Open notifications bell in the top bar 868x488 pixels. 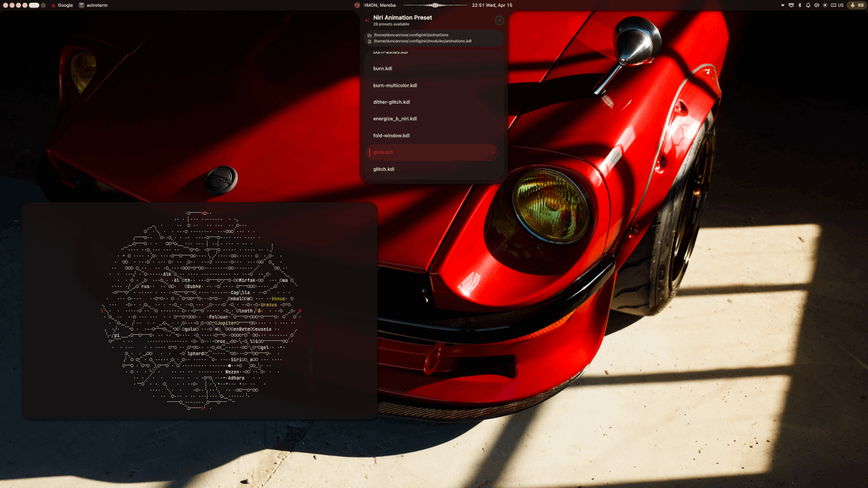point(808,5)
